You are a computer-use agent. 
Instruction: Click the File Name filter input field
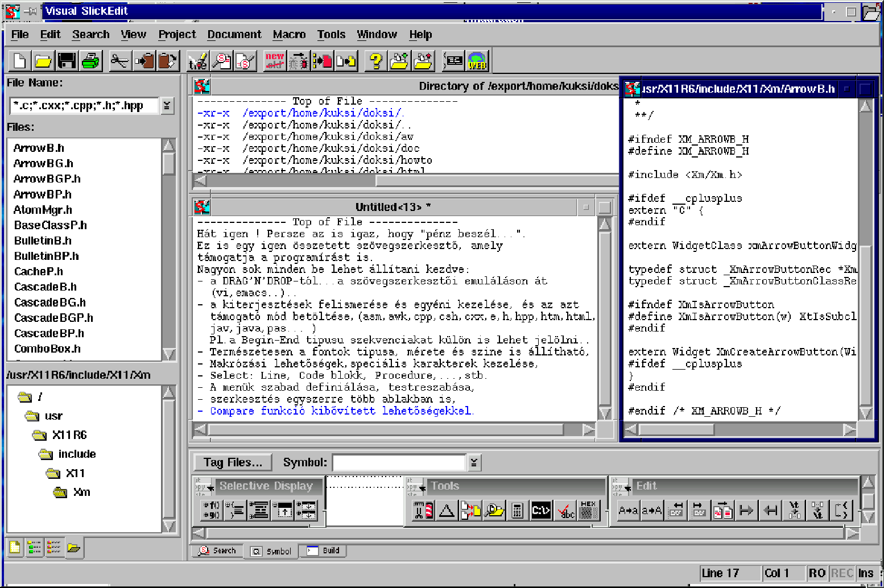pyautogui.click(x=84, y=106)
